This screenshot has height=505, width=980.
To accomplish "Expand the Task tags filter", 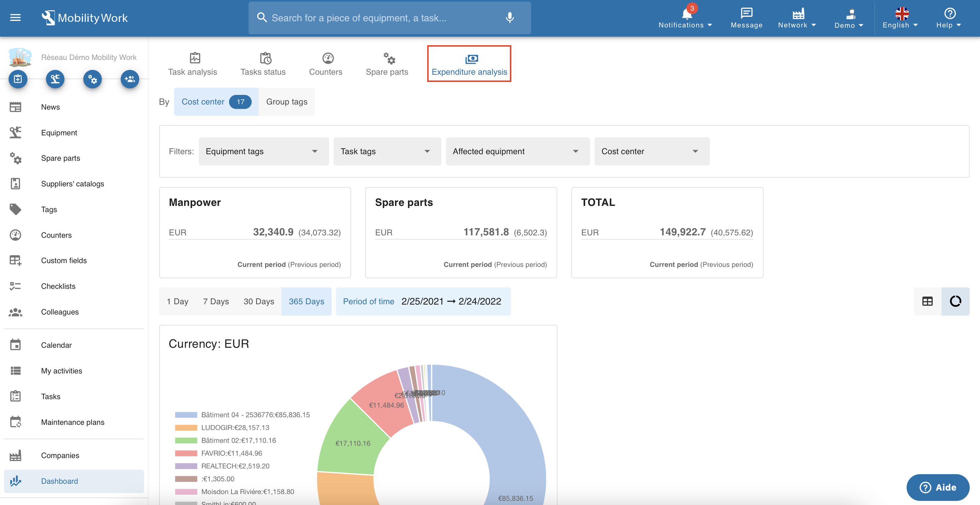I will [387, 151].
